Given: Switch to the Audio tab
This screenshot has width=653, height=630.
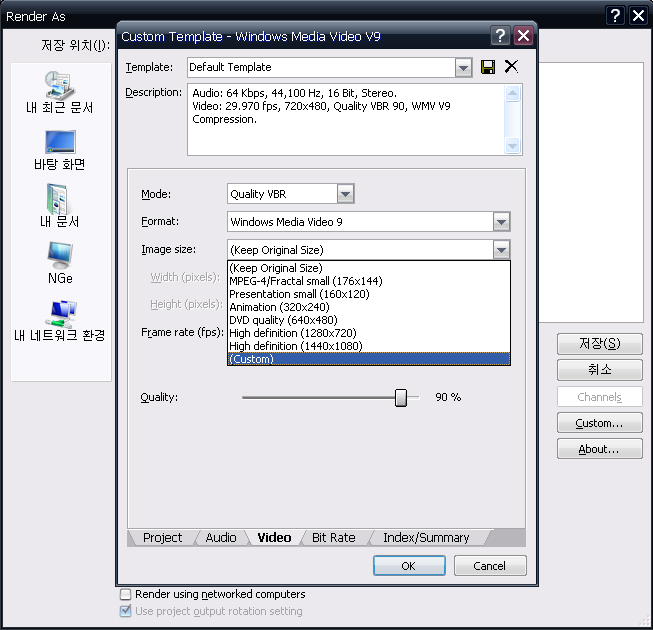Looking at the screenshot, I should (x=221, y=538).
